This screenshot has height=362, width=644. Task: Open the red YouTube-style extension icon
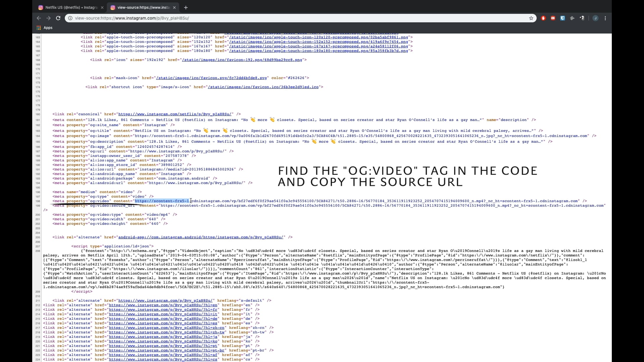(x=553, y=18)
